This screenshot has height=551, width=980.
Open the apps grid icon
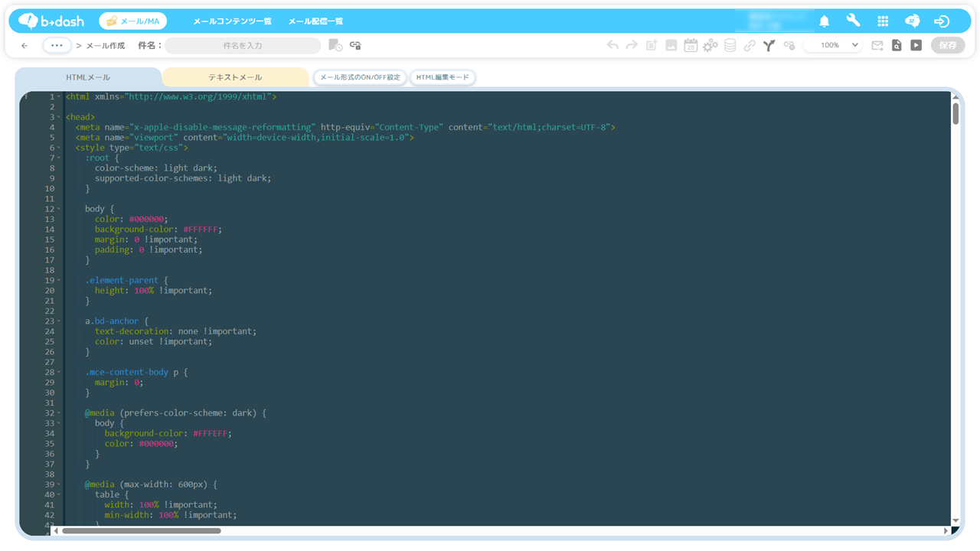coord(883,21)
